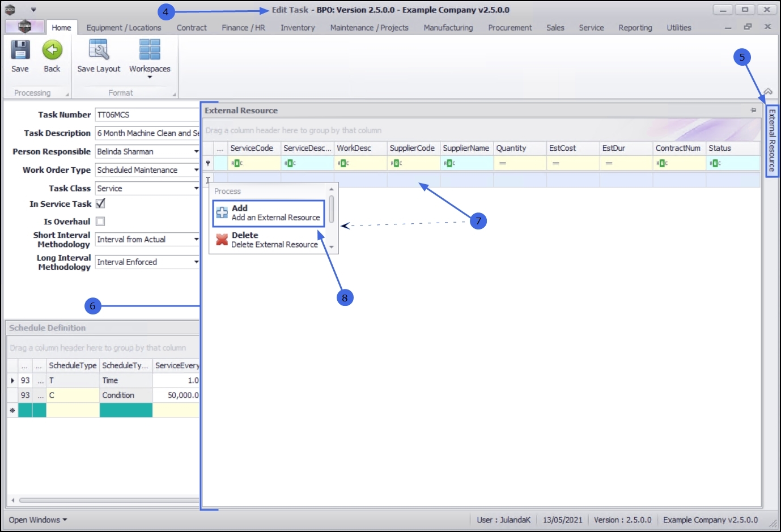Pin the External Resource panel
781x532 pixels.
(753, 110)
